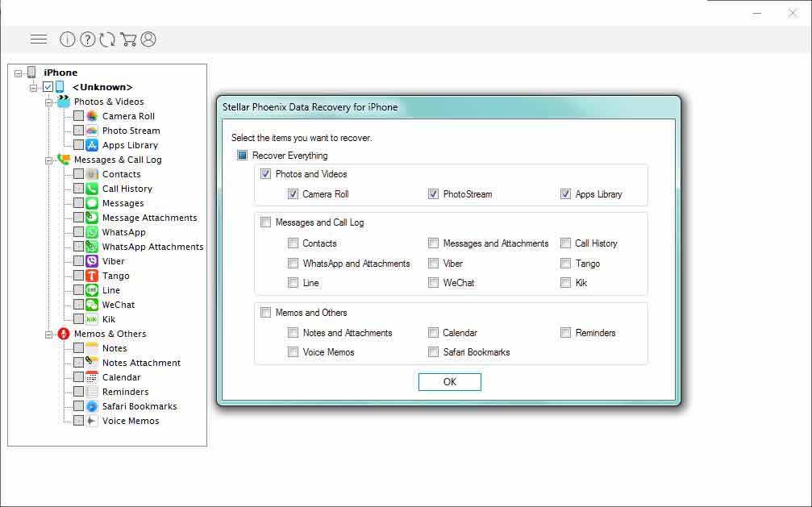Check the WeChat box in dialog
Viewport: 812px width, 507px height.
click(433, 282)
